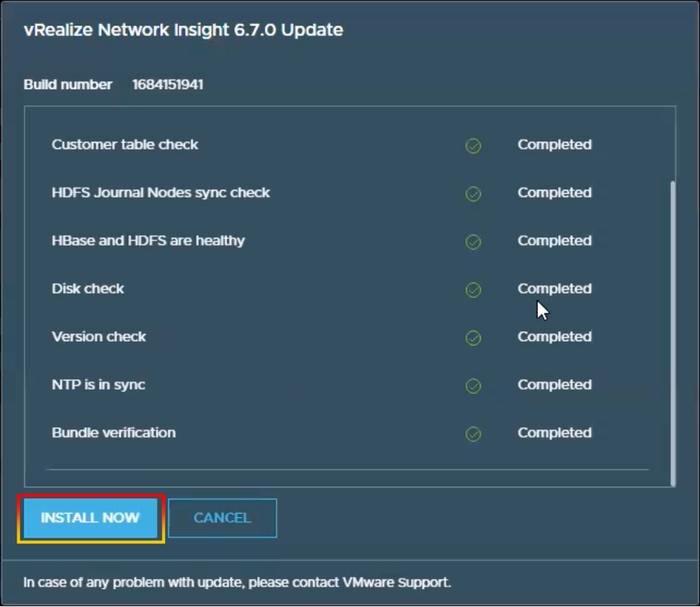Click the Disk check completed icon

click(473, 289)
